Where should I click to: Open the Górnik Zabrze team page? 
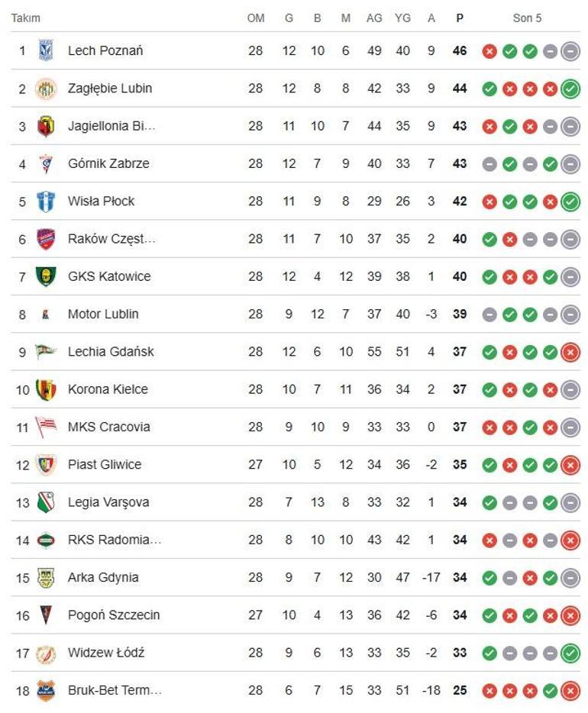click(108, 163)
